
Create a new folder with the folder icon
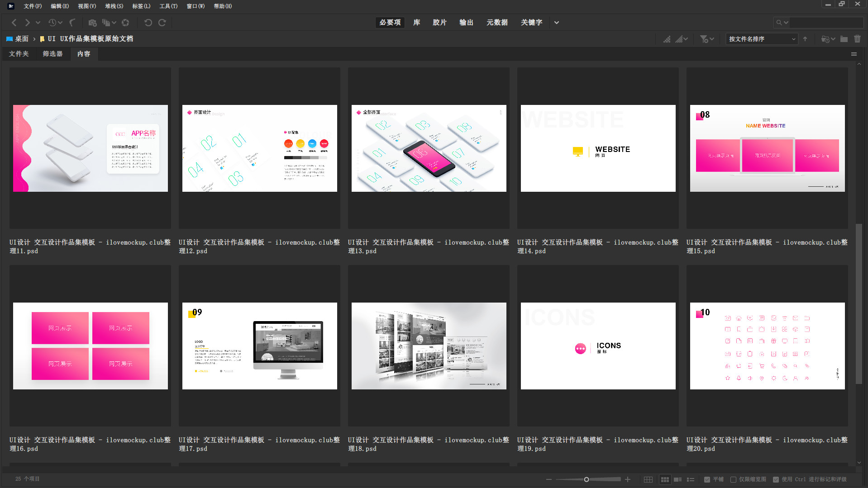tap(844, 39)
